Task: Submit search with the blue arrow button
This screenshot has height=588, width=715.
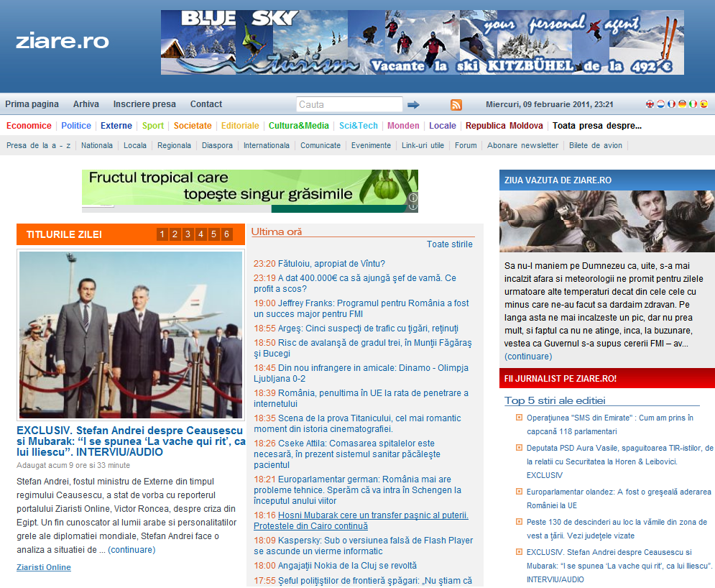Action: point(414,105)
